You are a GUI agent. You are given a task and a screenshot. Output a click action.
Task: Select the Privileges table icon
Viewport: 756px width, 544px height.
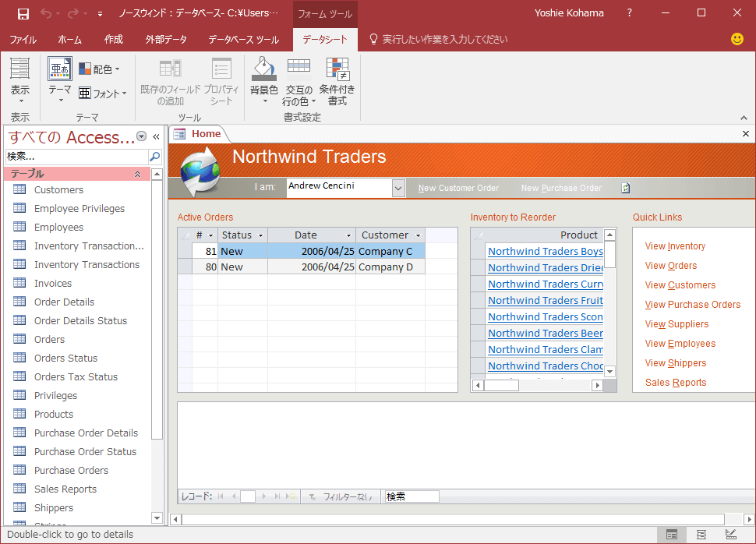(x=19, y=395)
